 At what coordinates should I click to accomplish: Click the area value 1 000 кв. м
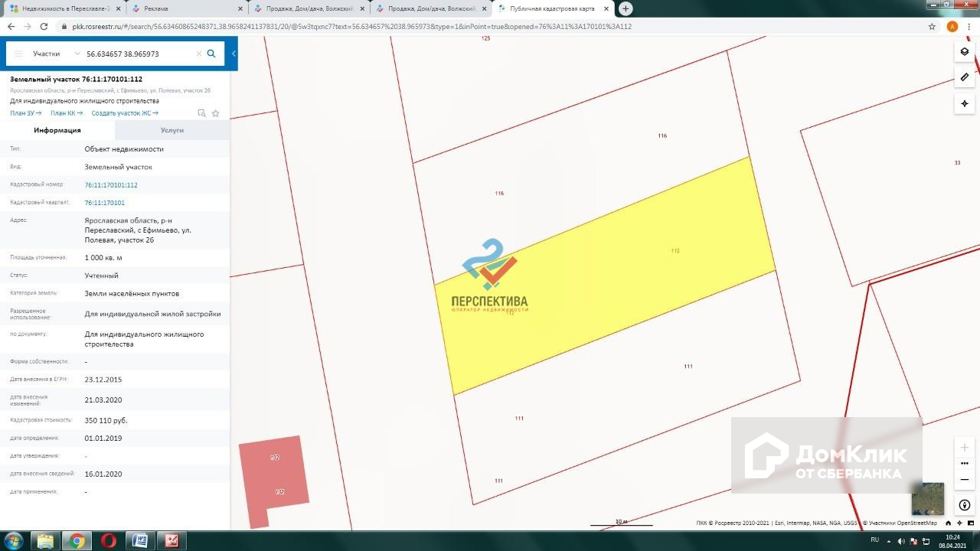pyautogui.click(x=103, y=258)
